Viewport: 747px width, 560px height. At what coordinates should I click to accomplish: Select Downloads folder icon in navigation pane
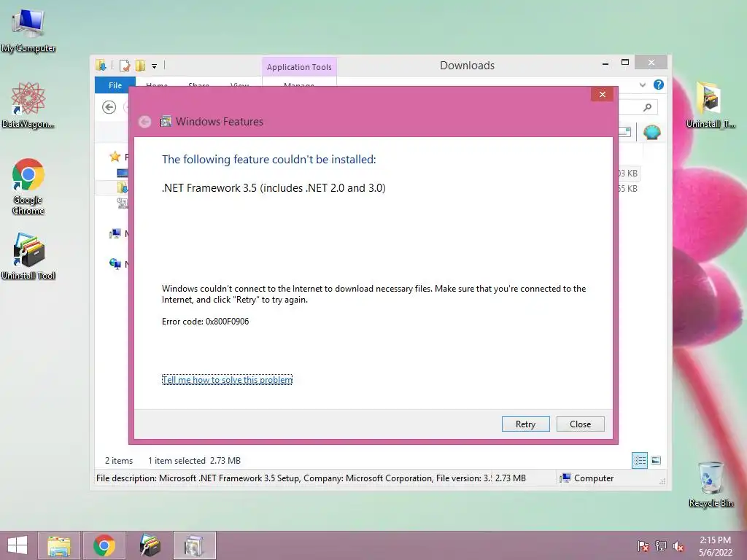123,187
